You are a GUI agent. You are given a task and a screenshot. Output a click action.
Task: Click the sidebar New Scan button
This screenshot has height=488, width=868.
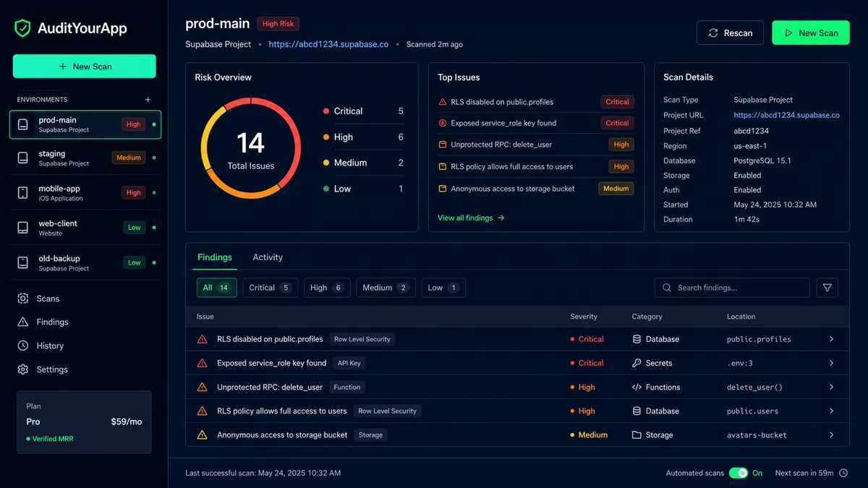[x=85, y=67]
